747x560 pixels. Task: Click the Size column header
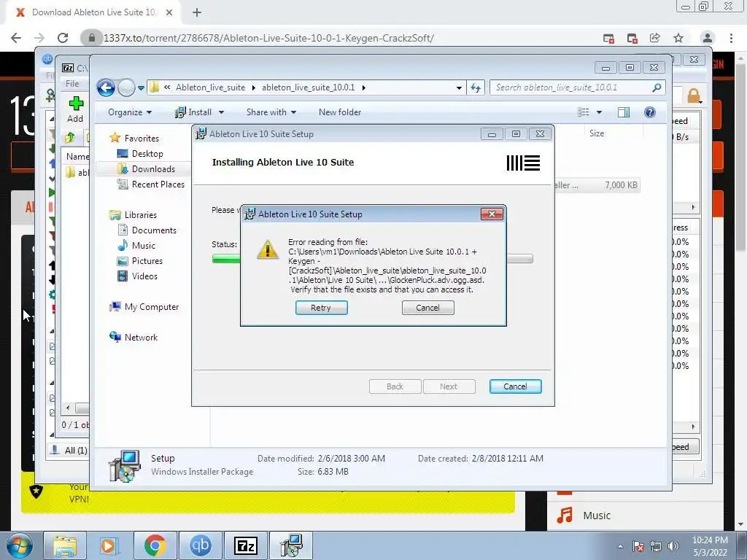tap(597, 133)
